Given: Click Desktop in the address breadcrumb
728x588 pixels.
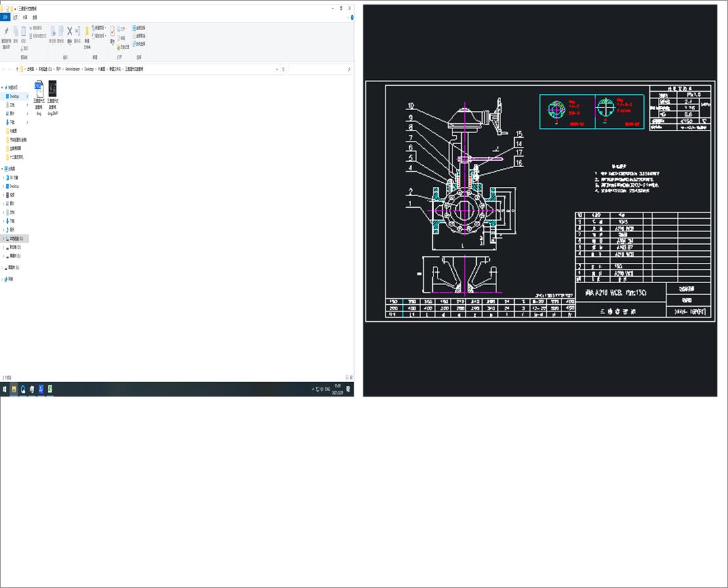Looking at the screenshot, I should (x=89, y=69).
